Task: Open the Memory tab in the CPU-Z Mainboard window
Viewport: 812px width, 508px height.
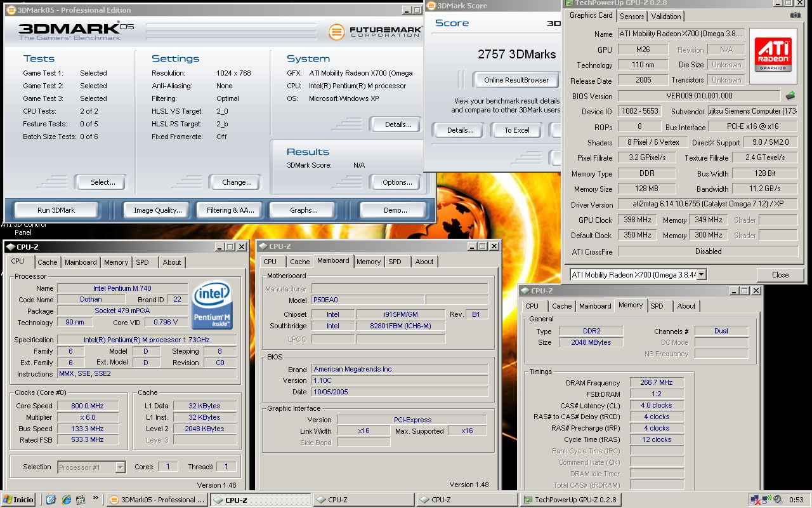Action: tap(369, 262)
